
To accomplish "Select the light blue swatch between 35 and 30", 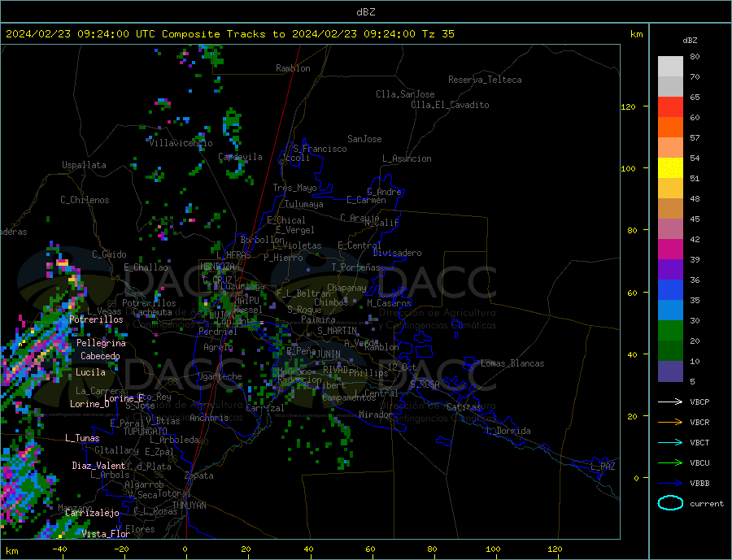I will (670, 310).
